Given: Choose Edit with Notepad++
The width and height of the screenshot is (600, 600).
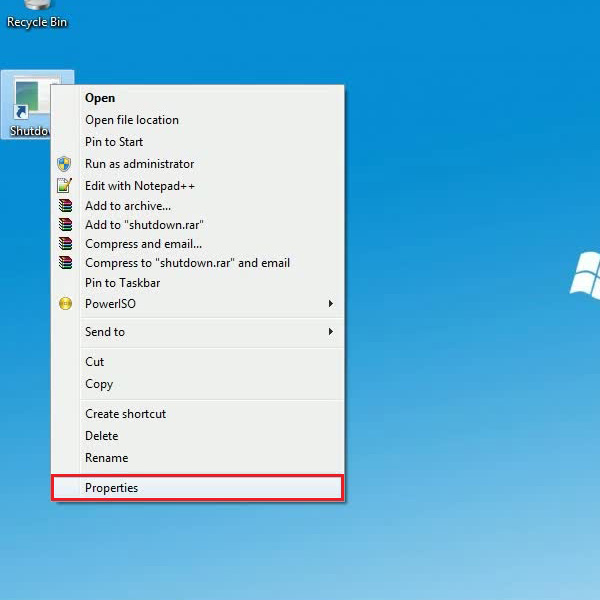Looking at the screenshot, I should pos(198,186).
